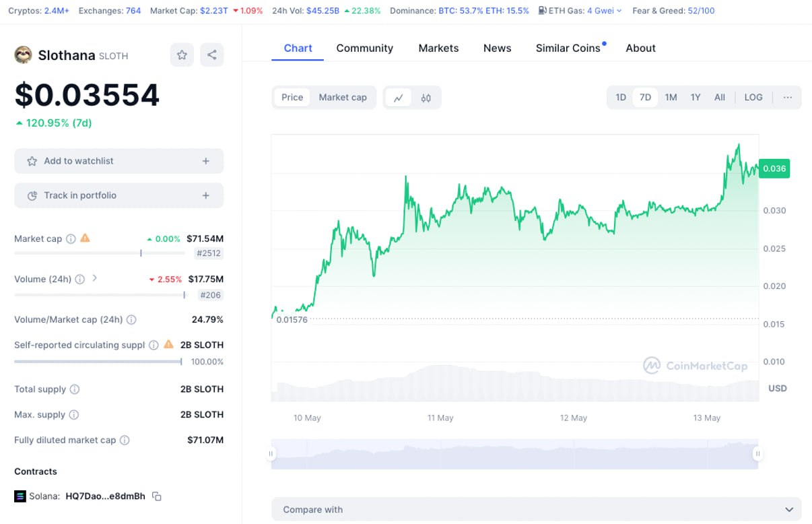Switch to candlestick chart view
812x524 pixels.
click(426, 98)
